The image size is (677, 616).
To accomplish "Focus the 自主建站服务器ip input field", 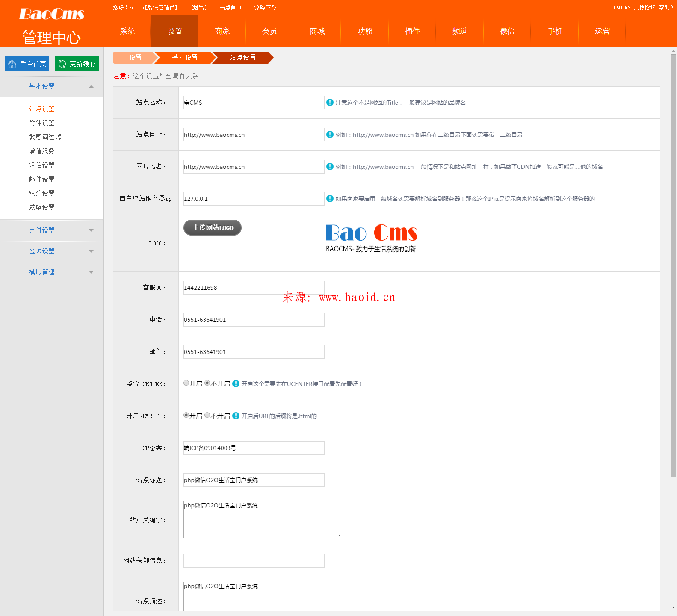I will (x=254, y=199).
